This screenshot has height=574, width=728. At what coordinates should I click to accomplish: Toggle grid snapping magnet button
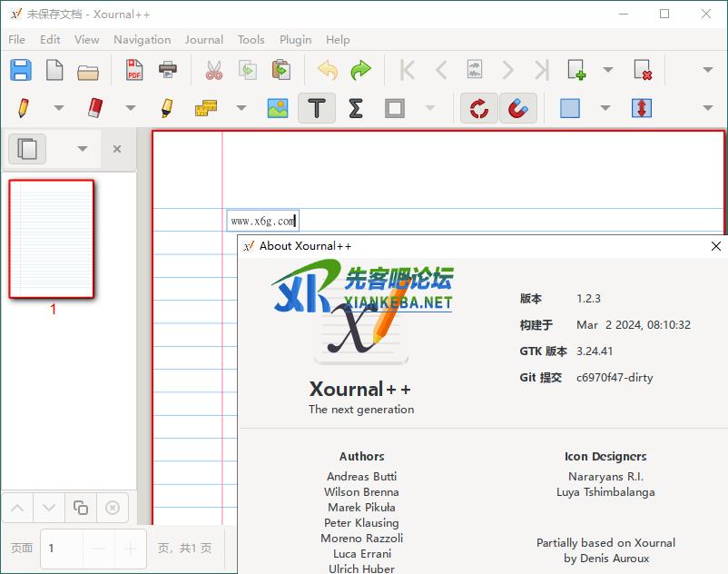pyautogui.click(x=517, y=108)
